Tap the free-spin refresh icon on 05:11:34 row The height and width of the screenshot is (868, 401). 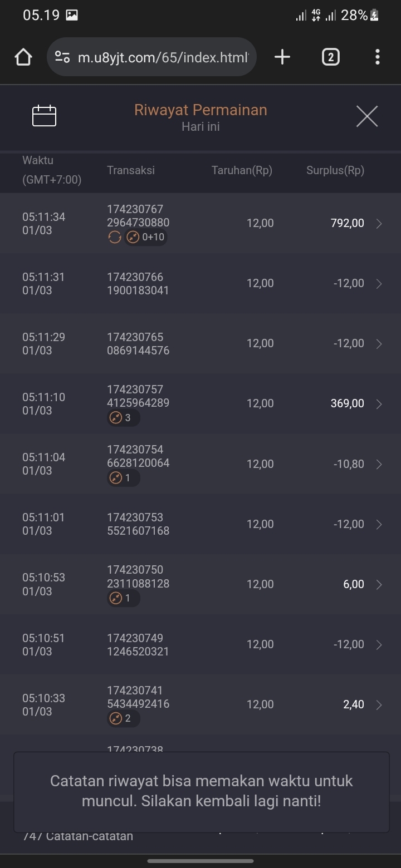click(x=115, y=238)
